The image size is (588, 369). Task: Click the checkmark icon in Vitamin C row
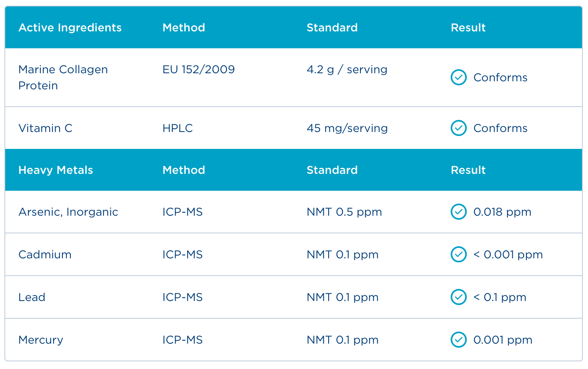[x=458, y=128]
